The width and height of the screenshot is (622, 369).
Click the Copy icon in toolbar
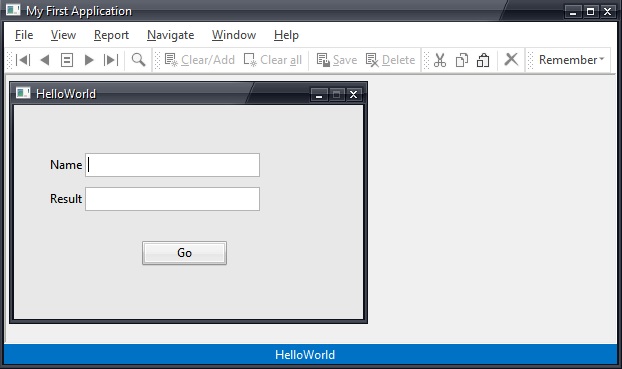[462, 60]
